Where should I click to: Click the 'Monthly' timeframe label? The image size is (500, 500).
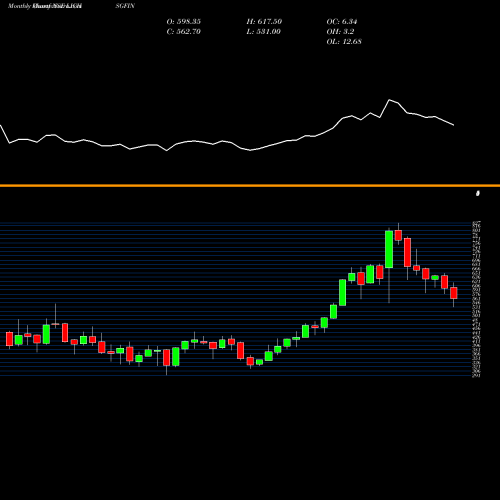[x=19, y=6]
